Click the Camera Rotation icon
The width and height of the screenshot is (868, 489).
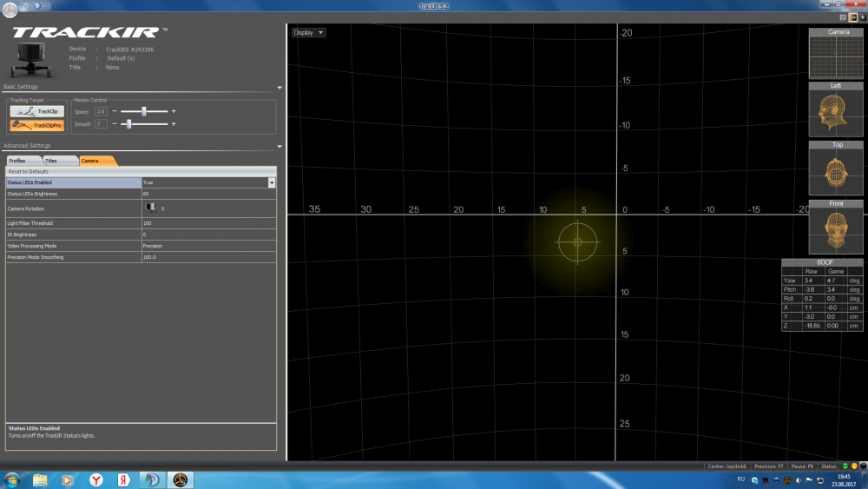click(152, 208)
